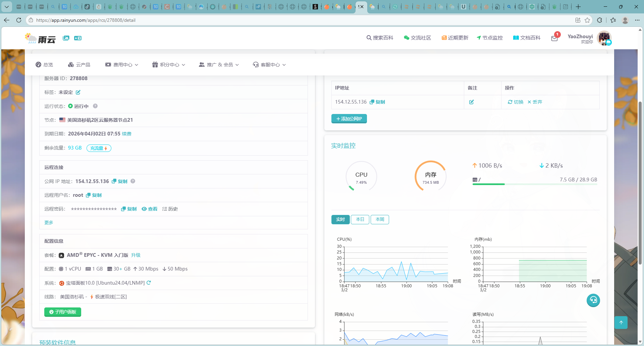Expand the 费用中心 dropdown menu
644x346 pixels.
pos(122,65)
